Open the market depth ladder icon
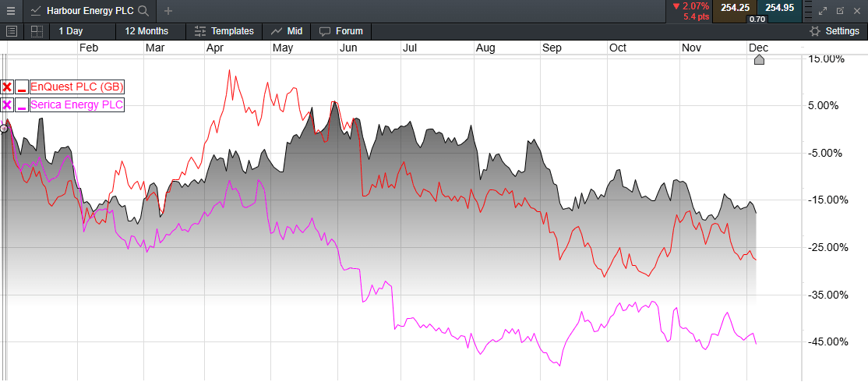The image size is (868, 382). click(808, 10)
